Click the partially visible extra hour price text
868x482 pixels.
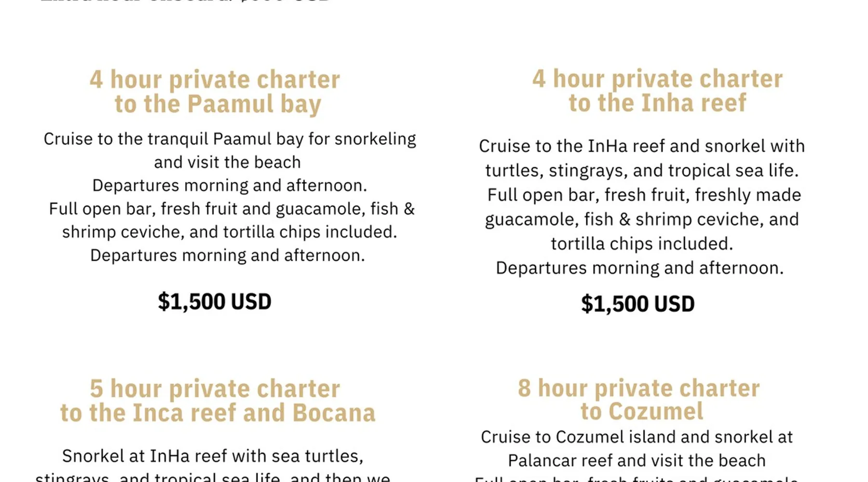pos(186,1)
